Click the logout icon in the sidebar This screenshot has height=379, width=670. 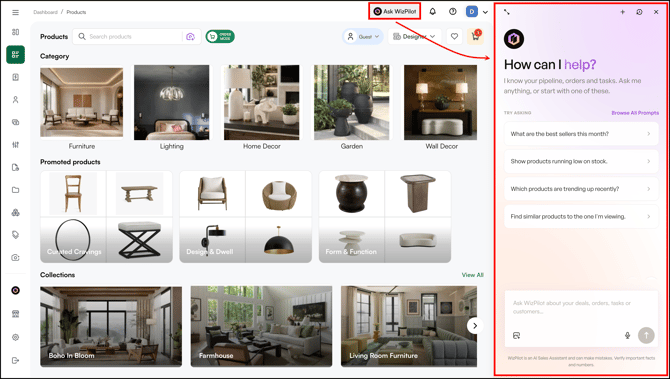click(15, 360)
